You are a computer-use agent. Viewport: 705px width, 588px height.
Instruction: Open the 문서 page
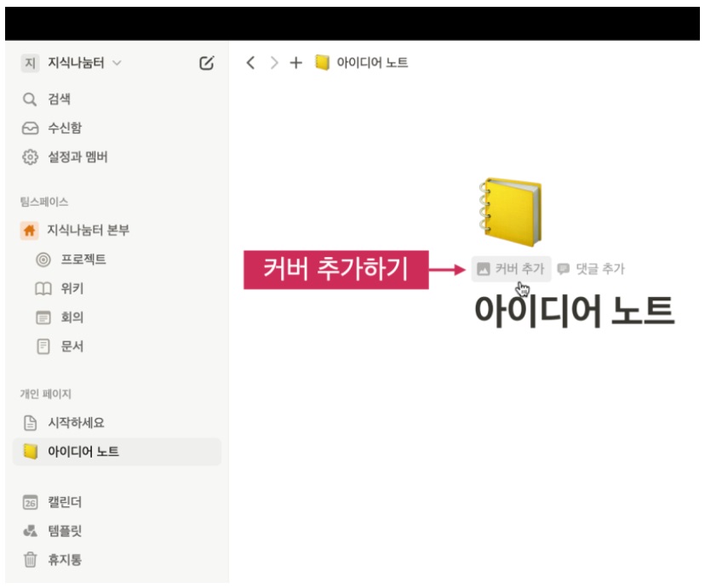[x=72, y=346]
